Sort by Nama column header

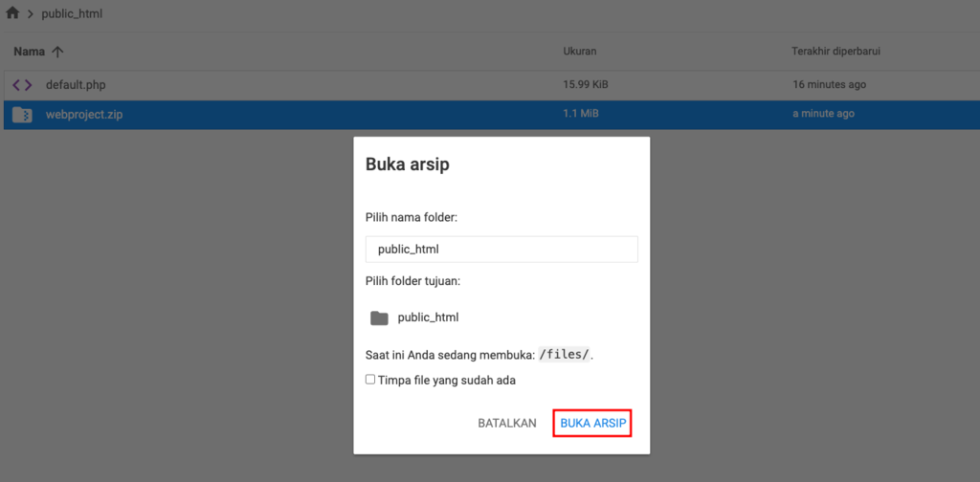(x=30, y=52)
